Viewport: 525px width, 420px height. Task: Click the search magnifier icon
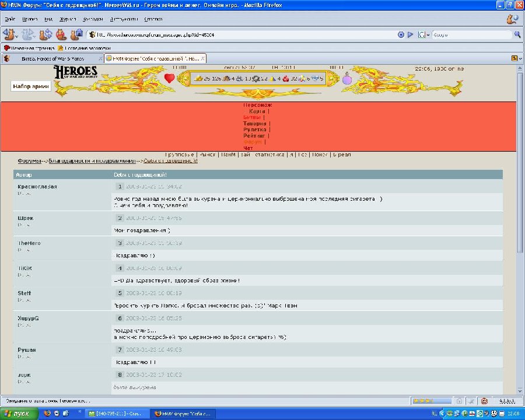coord(517,34)
